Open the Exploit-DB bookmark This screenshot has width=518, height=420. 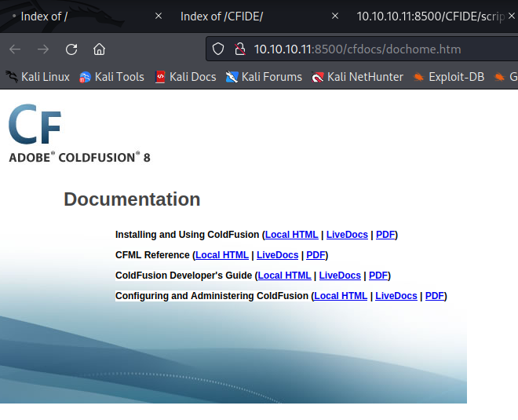point(449,77)
